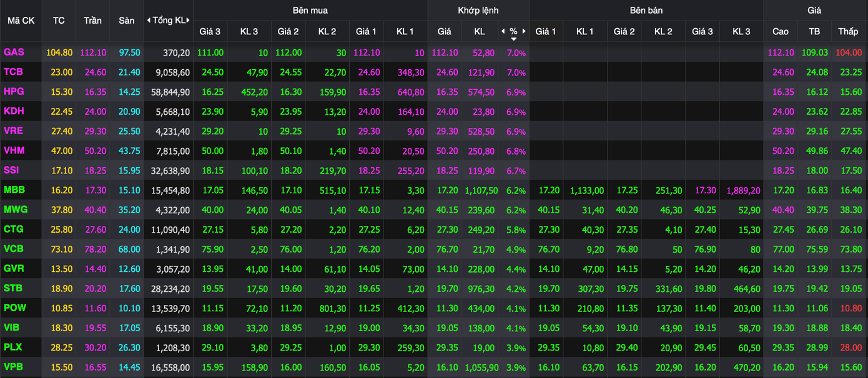Open the VPB stock symbol

pyautogui.click(x=14, y=367)
